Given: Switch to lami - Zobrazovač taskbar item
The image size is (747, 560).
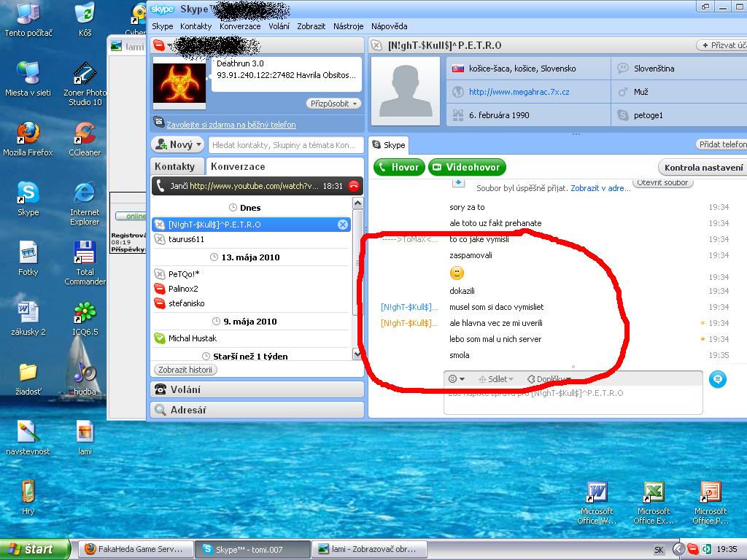Looking at the screenshot, I should click(x=369, y=550).
